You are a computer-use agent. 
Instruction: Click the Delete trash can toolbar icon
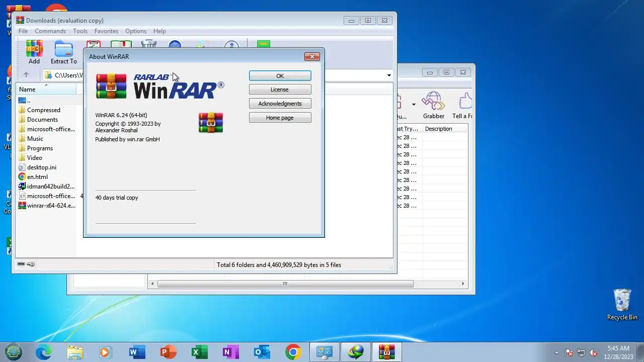[x=149, y=44]
